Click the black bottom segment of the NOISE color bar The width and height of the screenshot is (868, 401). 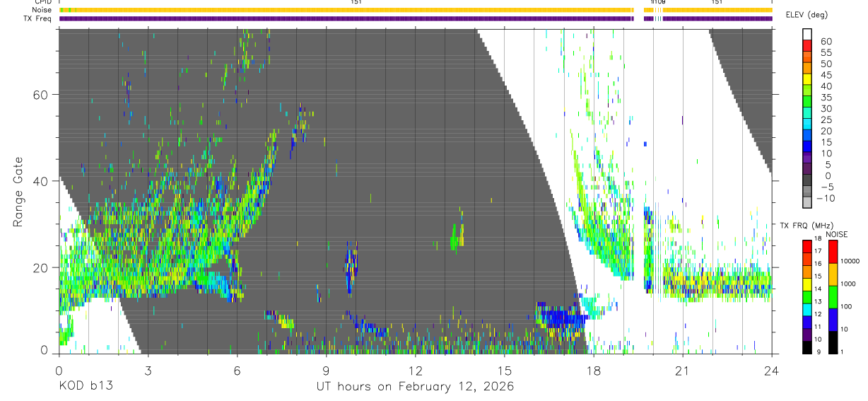click(x=833, y=342)
